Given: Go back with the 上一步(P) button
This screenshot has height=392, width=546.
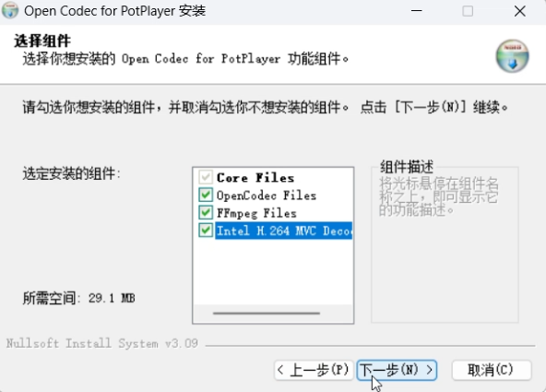Looking at the screenshot, I should 314,370.
